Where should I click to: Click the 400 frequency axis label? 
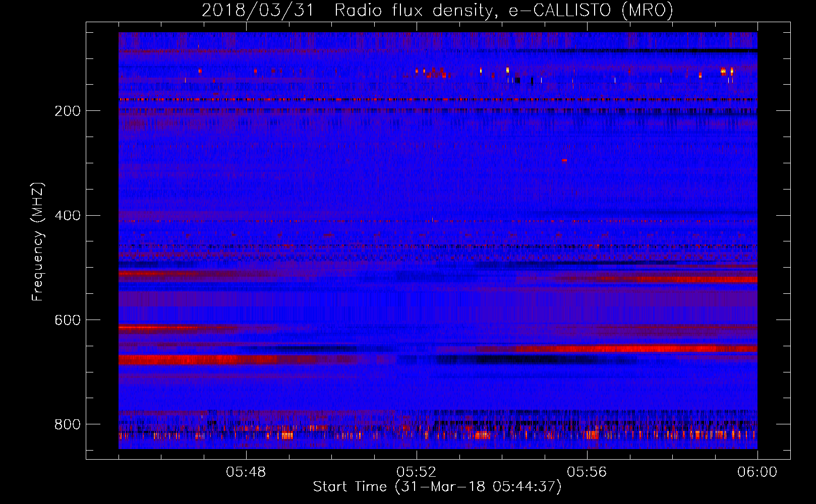pos(68,216)
